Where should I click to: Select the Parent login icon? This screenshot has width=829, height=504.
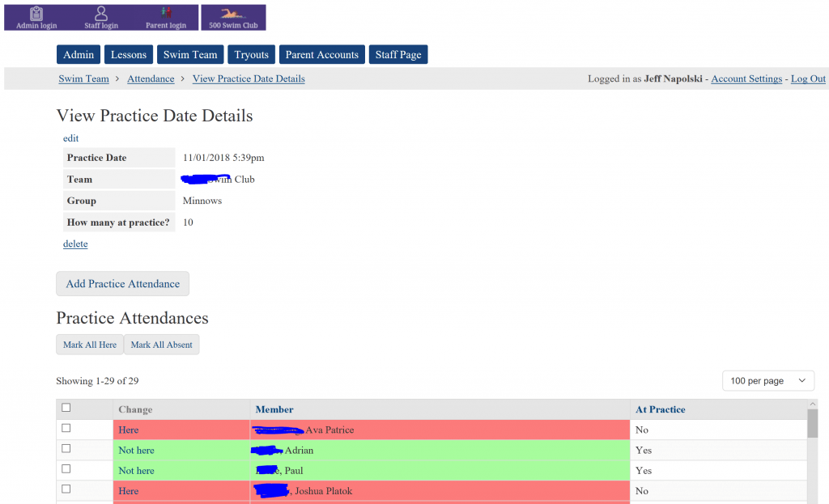pyautogui.click(x=166, y=14)
